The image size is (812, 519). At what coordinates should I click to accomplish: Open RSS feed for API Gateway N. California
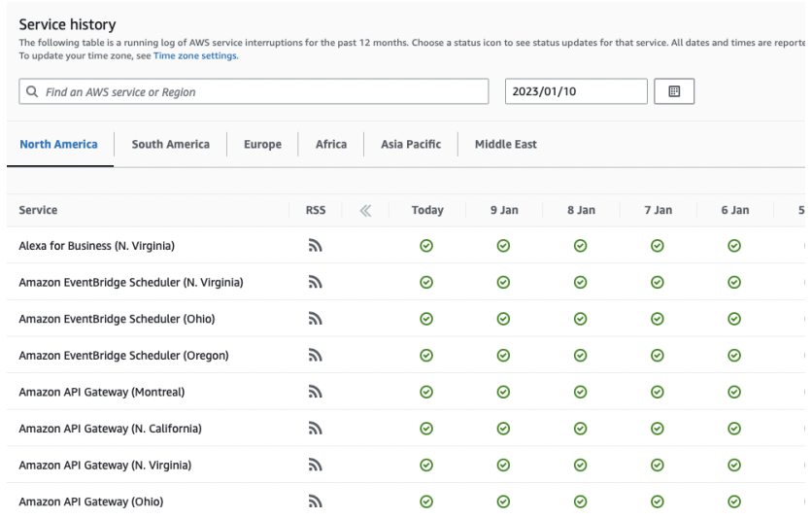point(316,429)
